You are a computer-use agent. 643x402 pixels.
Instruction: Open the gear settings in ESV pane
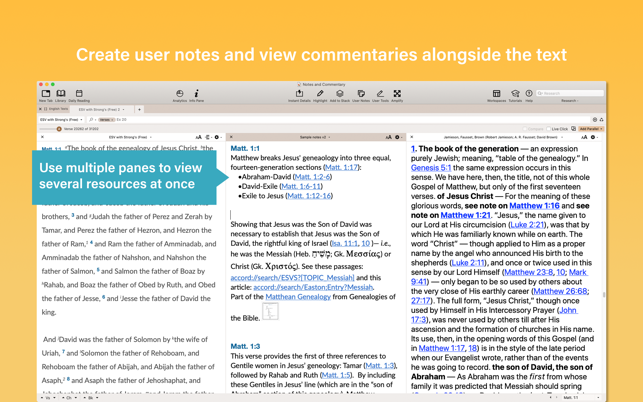tap(217, 137)
